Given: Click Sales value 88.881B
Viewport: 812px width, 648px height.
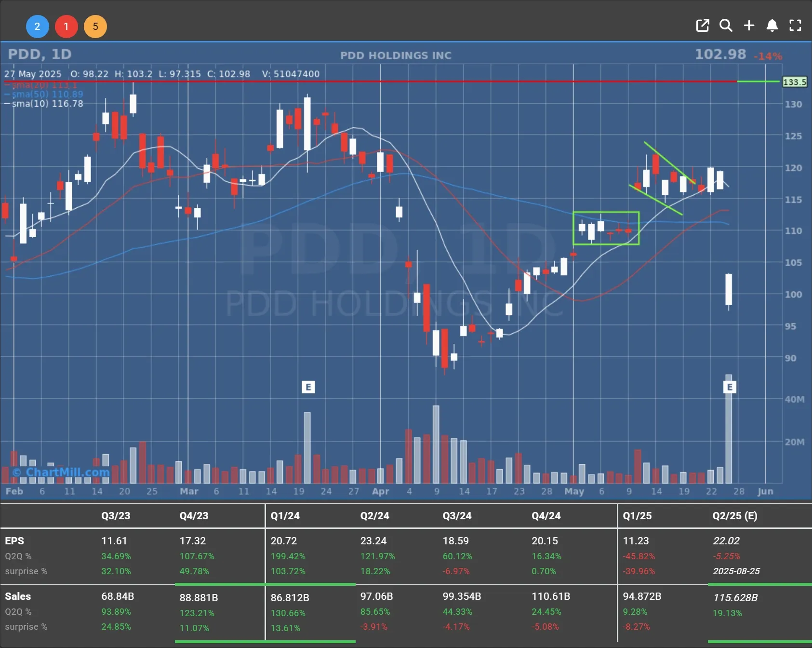Looking at the screenshot, I should coord(199,598).
